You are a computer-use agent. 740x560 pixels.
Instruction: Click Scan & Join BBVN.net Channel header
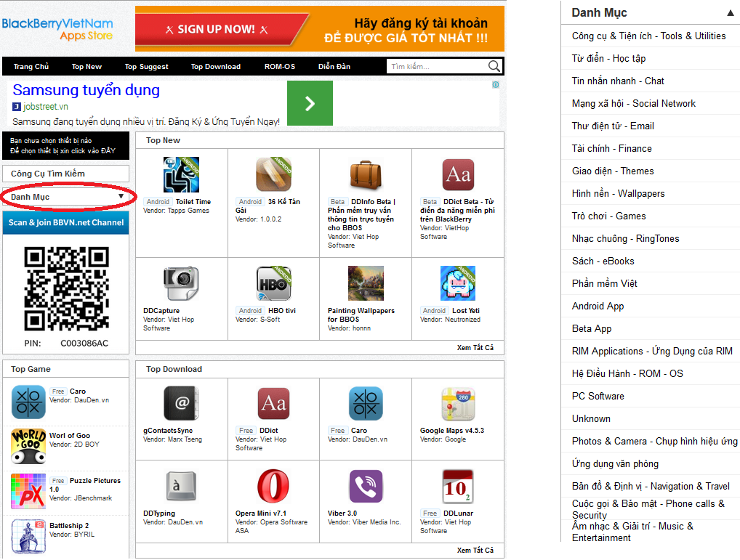coord(65,222)
